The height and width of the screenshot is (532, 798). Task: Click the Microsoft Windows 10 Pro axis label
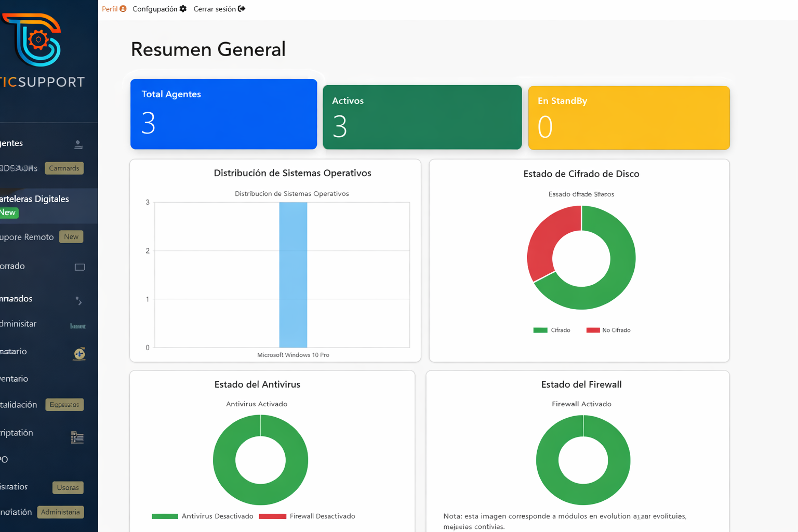click(293, 355)
